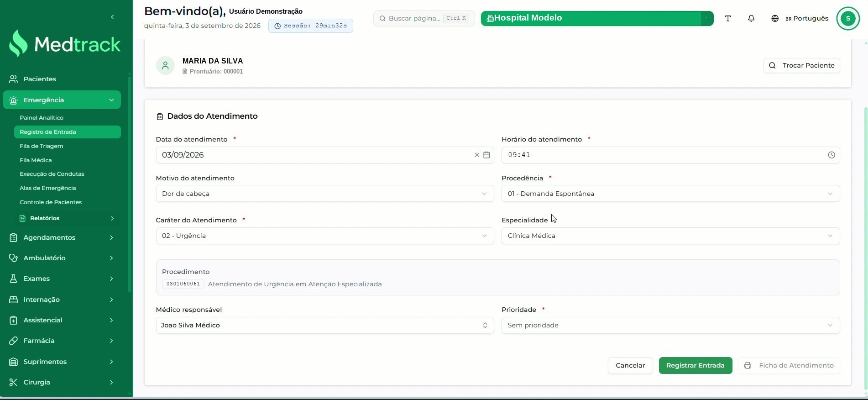Click the Registrar Entrada button

click(x=695, y=365)
